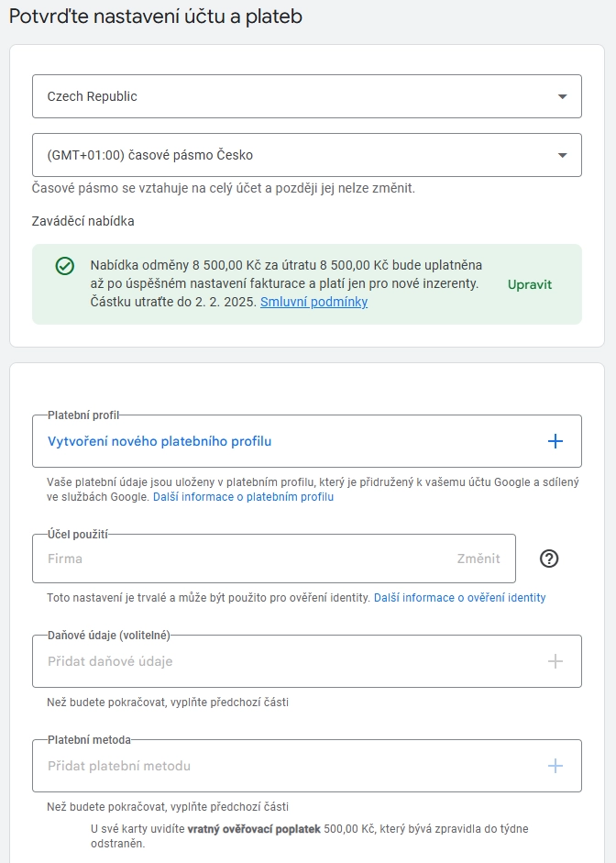
Task: Click Změnit in the Účel použití field
Action: (x=478, y=559)
